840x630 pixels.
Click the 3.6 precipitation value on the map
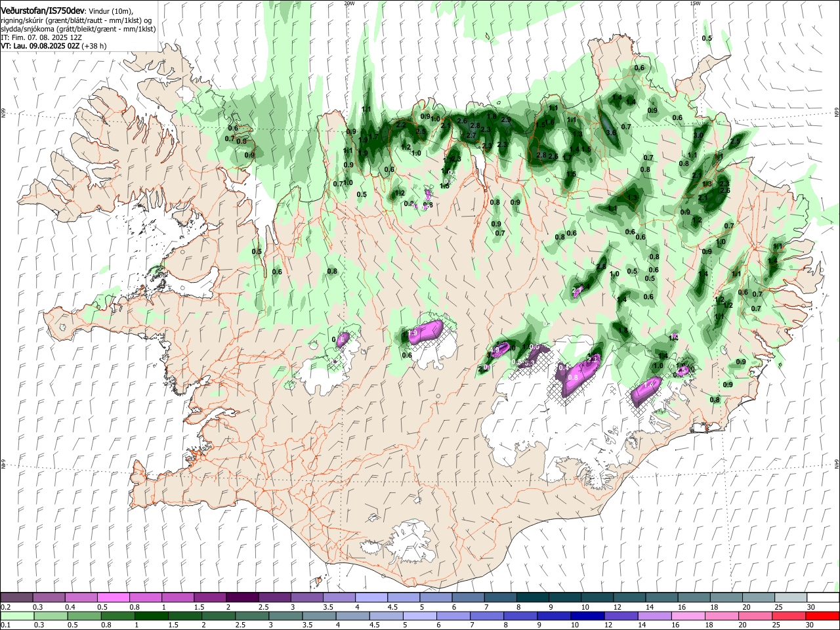611,133
